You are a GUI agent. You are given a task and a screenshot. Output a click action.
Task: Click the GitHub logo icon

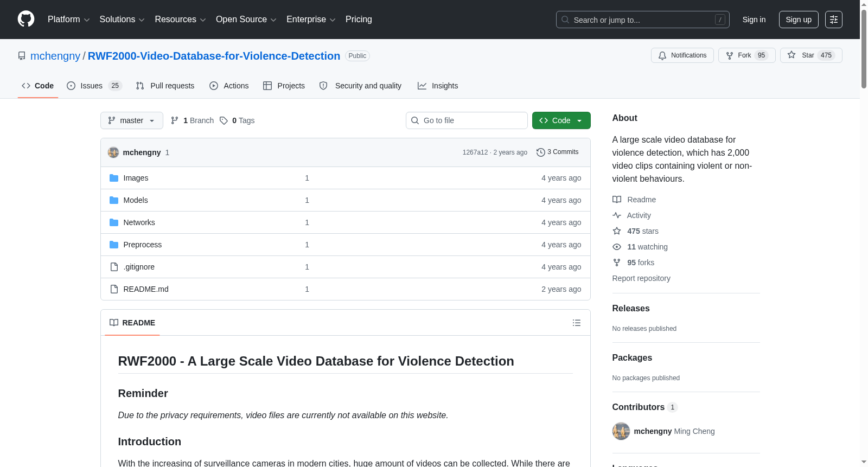[x=26, y=19]
